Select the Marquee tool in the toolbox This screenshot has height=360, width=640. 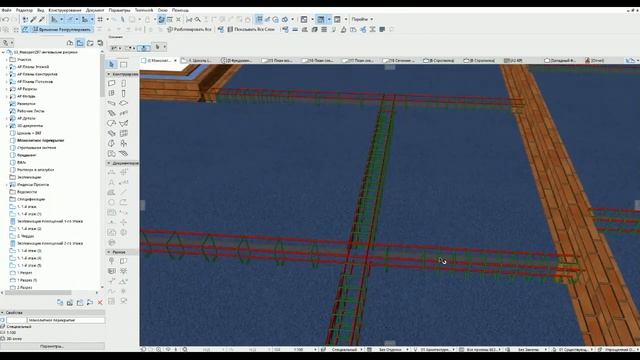coord(124,64)
